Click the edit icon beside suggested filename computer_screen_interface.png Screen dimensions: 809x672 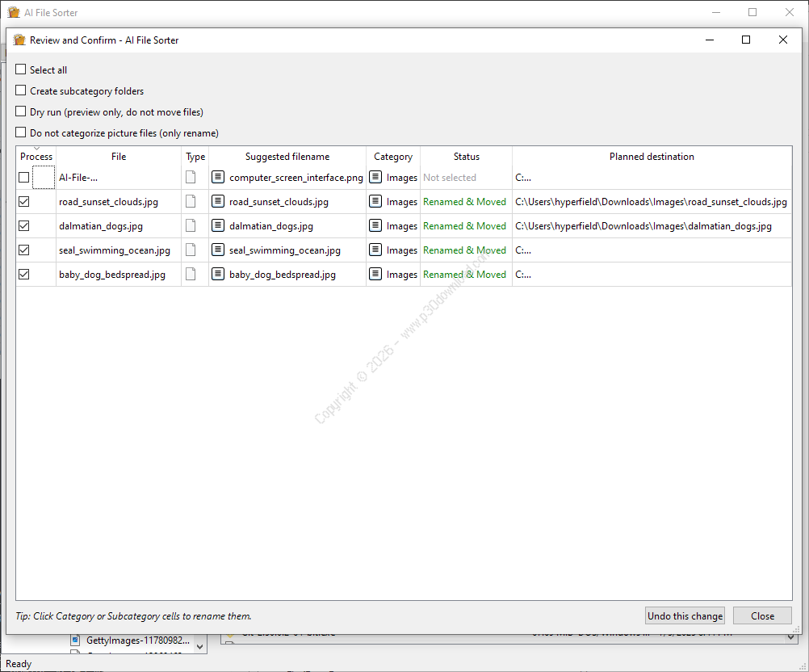click(x=218, y=178)
